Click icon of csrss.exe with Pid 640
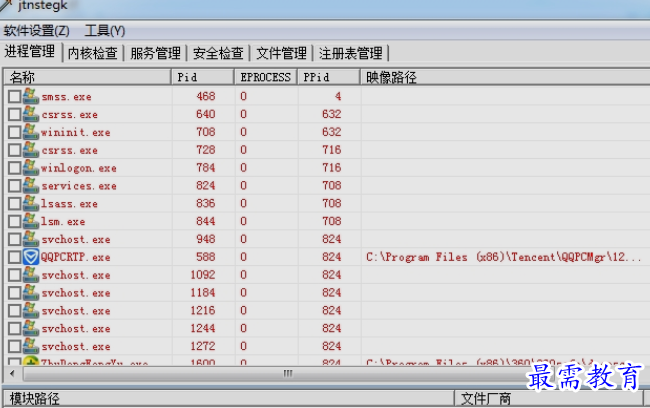The height and width of the screenshot is (408, 650). pos(31,114)
